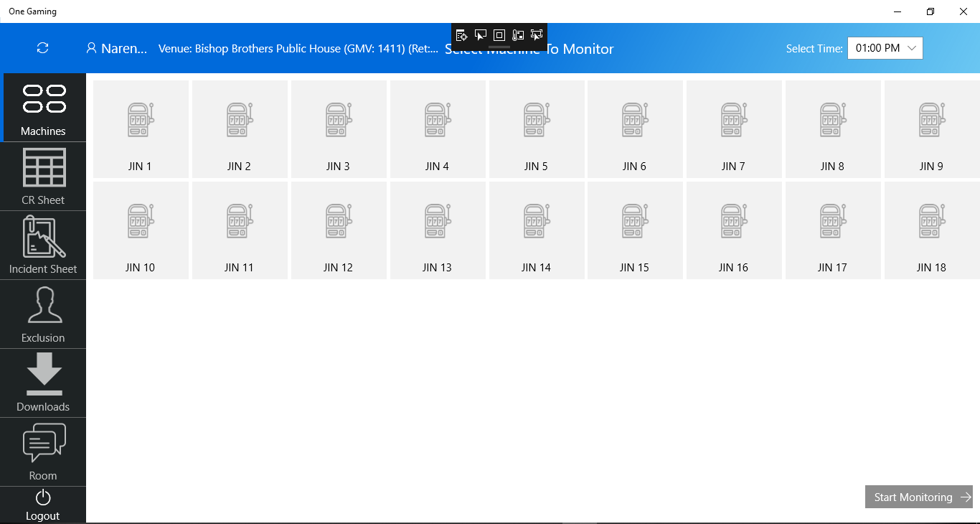Click the thermometer icon in debug toolbar

pyautogui.click(x=518, y=35)
